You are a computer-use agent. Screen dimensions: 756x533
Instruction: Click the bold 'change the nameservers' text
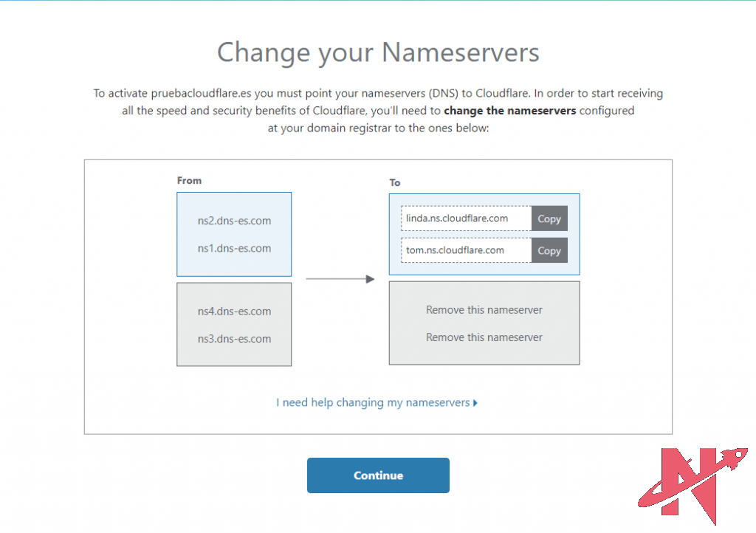click(x=509, y=111)
